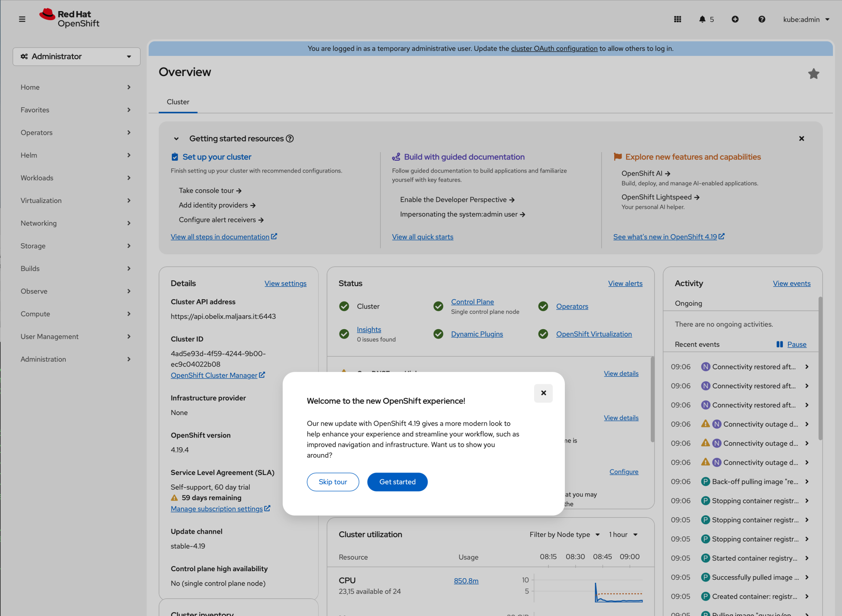Expand the kube:admin user menu
Screen dimensions: 842x616
click(805, 19)
